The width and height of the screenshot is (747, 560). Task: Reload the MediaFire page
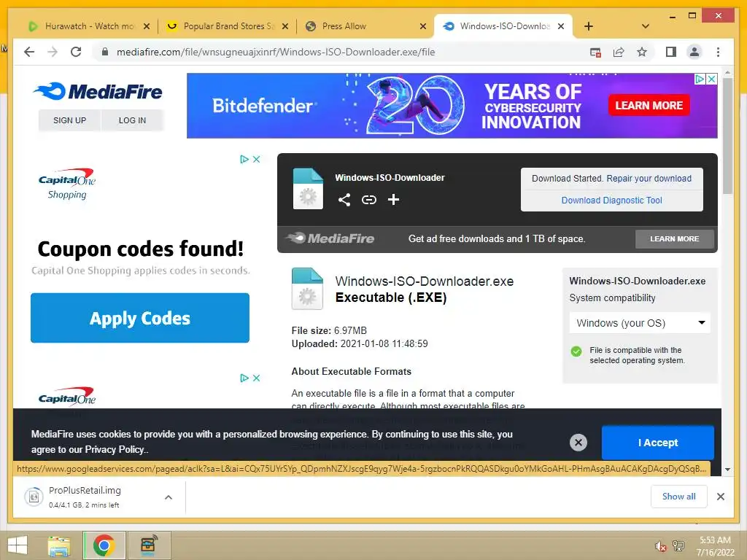click(x=76, y=52)
